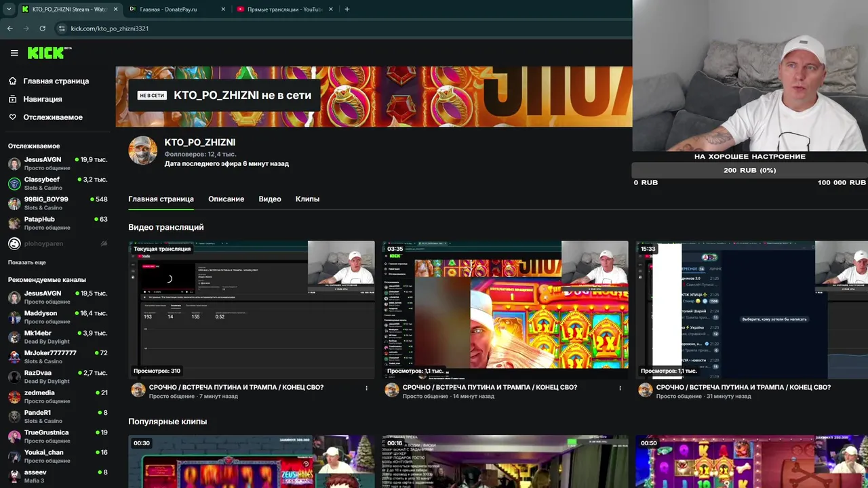
Task: Expand followed list with Показать еще
Action: pos(27,262)
